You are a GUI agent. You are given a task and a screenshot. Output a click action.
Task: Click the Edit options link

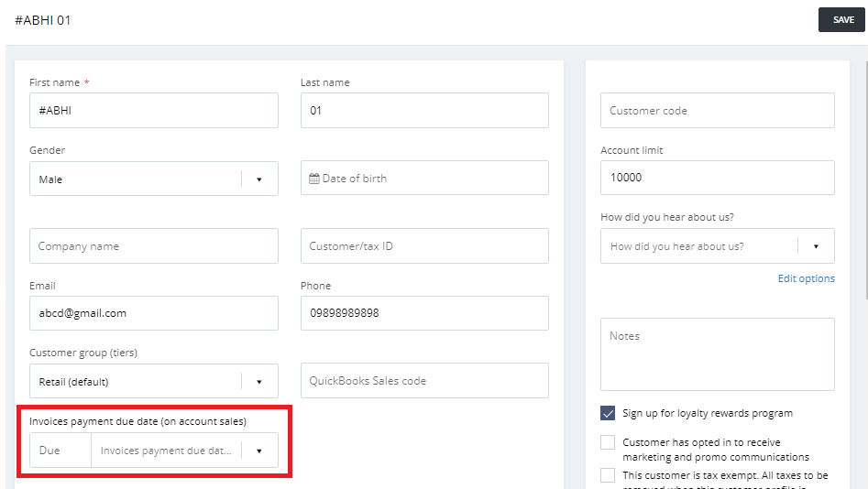tap(806, 278)
